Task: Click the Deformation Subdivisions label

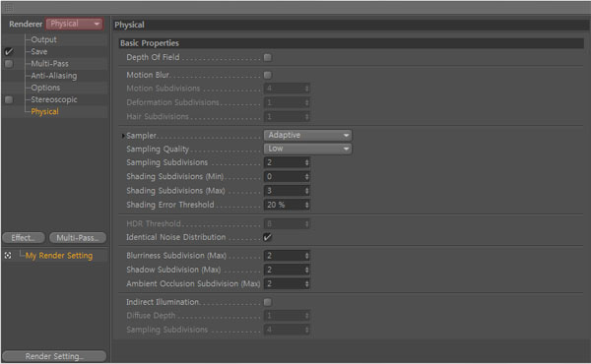Action: pos(172,102)
